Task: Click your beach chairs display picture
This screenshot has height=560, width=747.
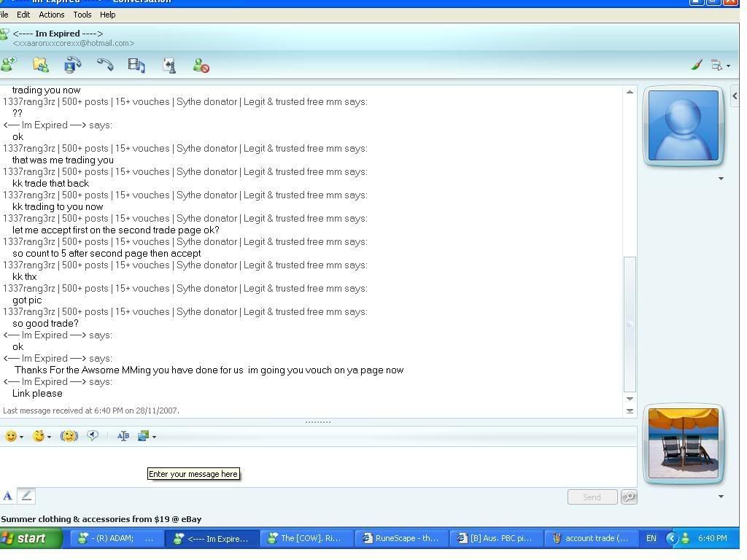Action: tap(684, 443)
